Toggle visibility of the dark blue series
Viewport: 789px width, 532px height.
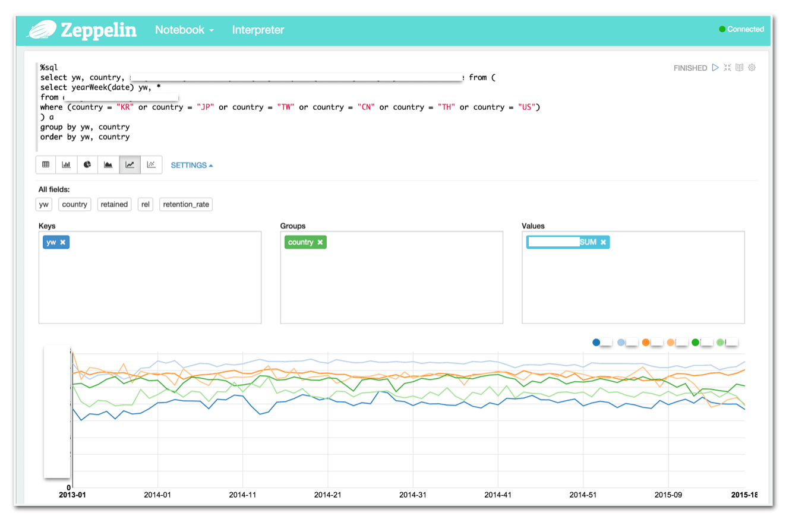click(596, 342)
